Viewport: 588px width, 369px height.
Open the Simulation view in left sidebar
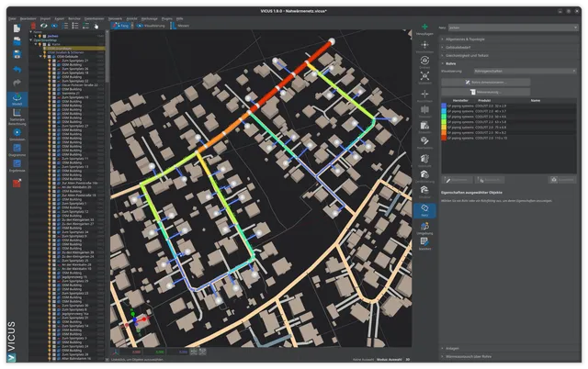pyautogui.click(x=17, y=135)
